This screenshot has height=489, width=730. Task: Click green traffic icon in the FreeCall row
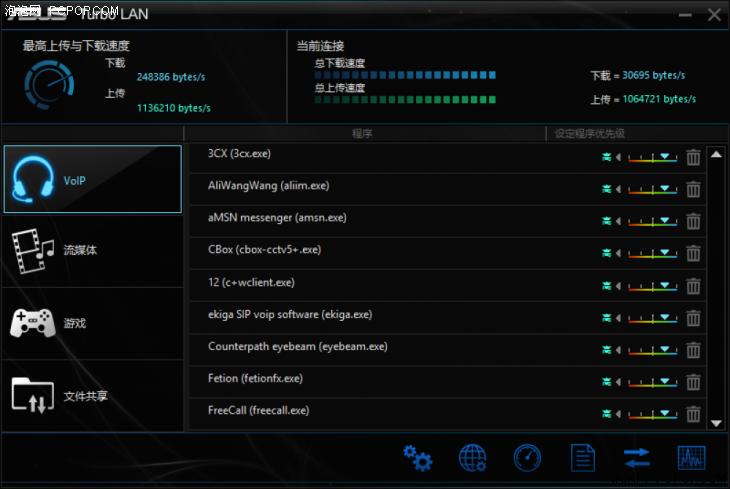(x=606, y=414)
